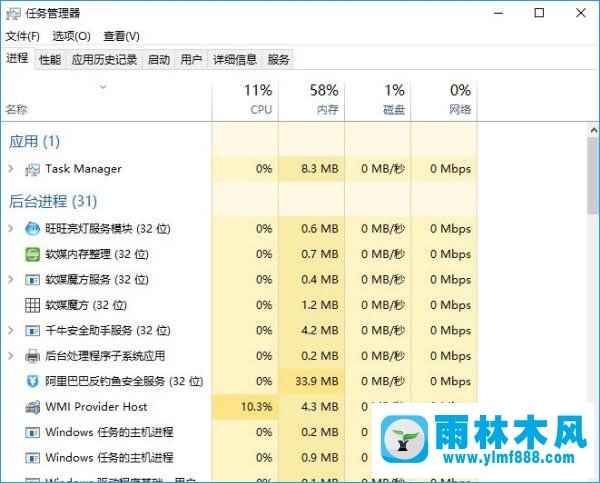Click the 1.2 MB memory cell
Screen dimensions: 600x483
coord(311,305)
